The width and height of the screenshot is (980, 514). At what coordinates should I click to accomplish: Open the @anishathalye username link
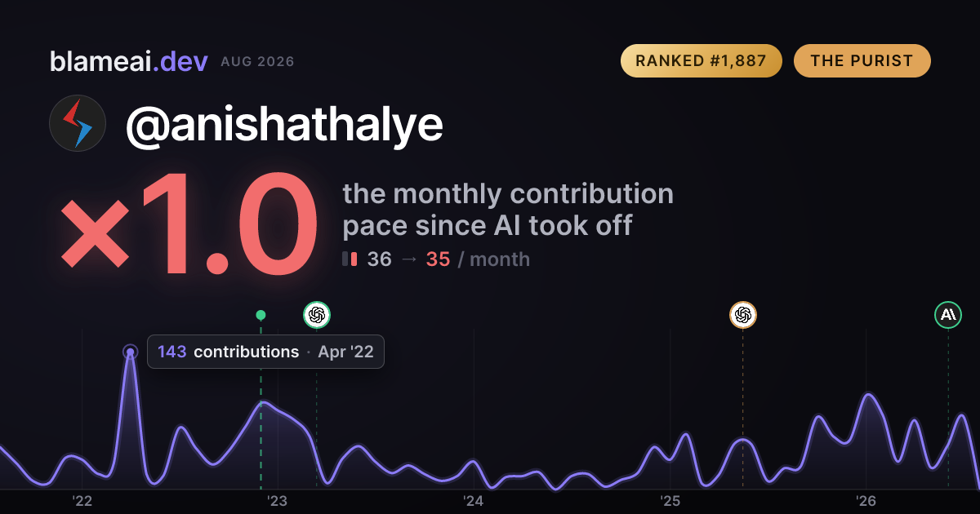(x=284, y=124)
